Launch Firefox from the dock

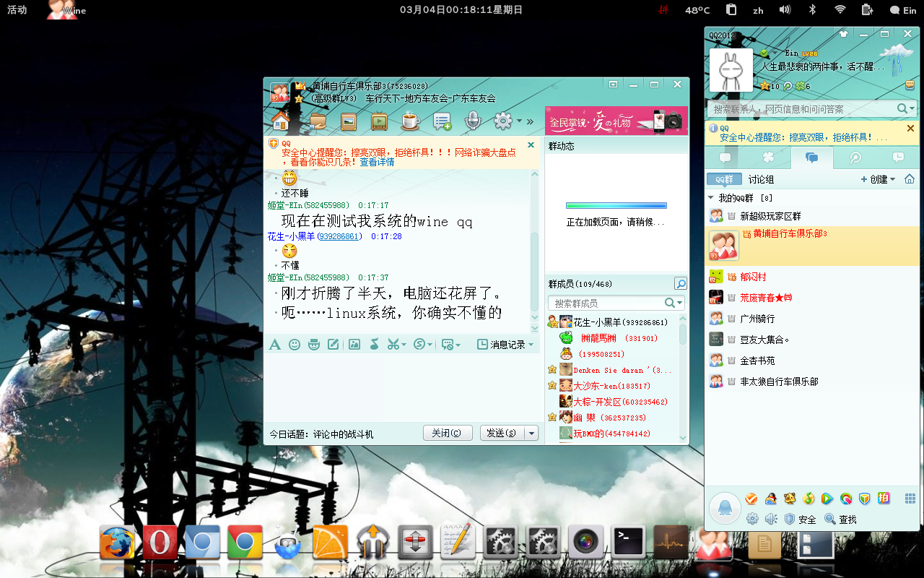click(x=118, y=543)
